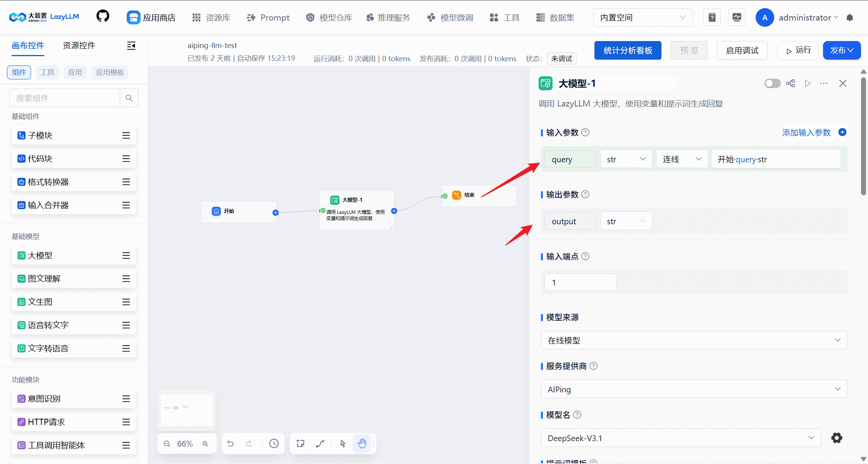868x464 pixels.
Task: Switch to the 资源控件 tab
Action: coord(78,45)
